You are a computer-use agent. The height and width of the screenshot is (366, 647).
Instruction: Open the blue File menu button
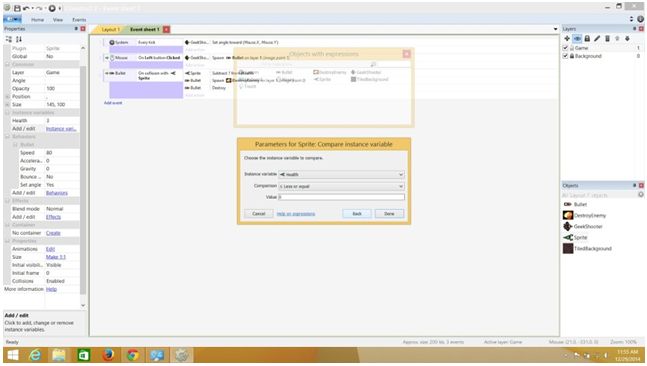pos(12,19)
